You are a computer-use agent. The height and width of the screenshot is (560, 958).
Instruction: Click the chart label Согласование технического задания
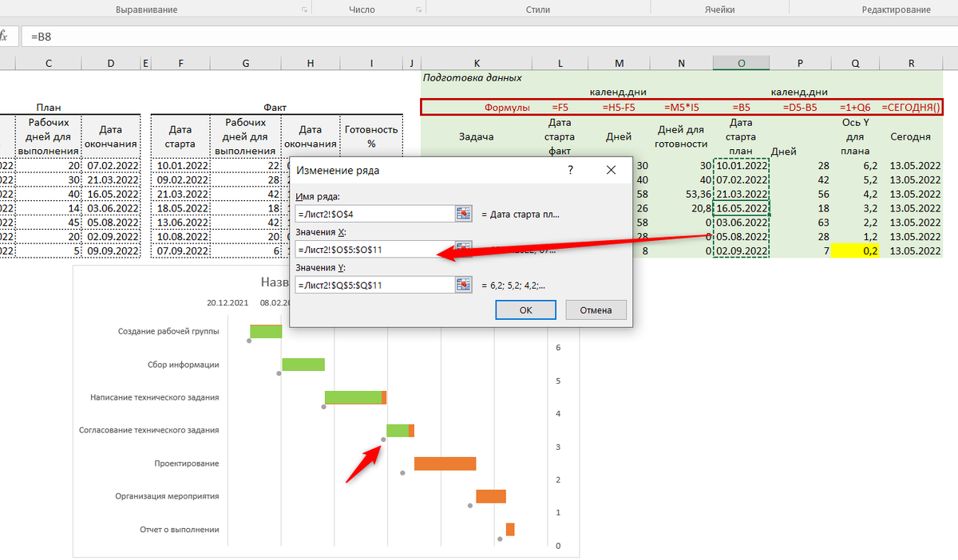[x=148, y=430]
